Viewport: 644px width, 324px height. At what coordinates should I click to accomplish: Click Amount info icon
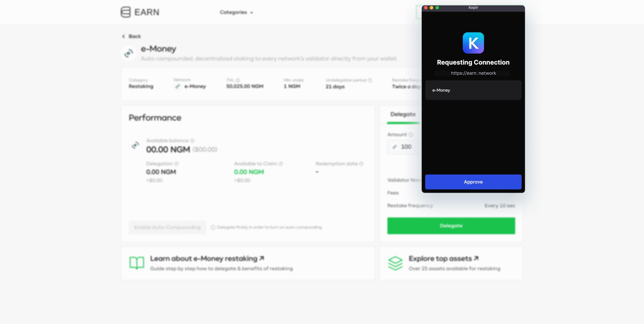(x=411, y=135)
